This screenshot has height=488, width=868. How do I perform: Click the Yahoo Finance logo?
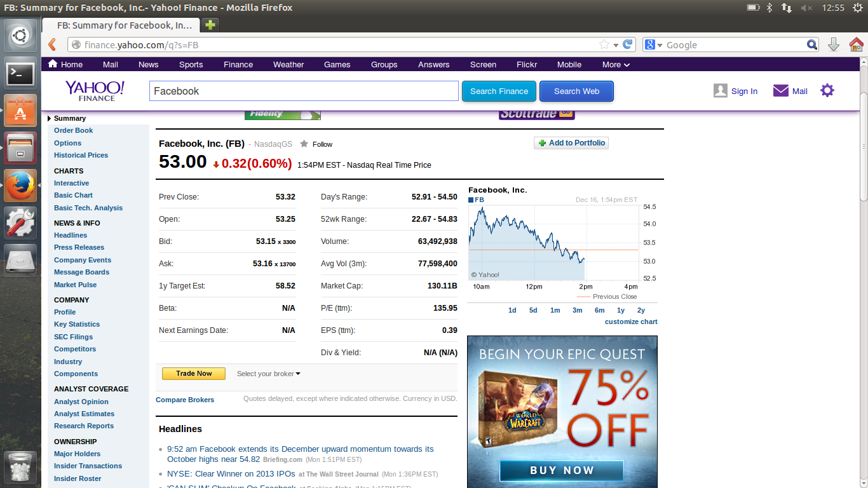95,90
